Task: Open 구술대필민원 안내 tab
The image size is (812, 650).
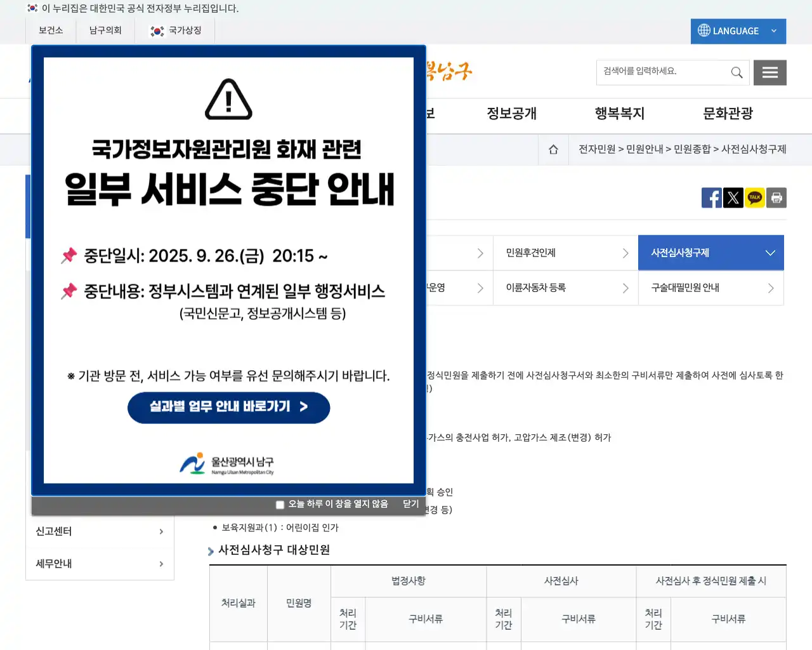Action: tap(711, 288)
